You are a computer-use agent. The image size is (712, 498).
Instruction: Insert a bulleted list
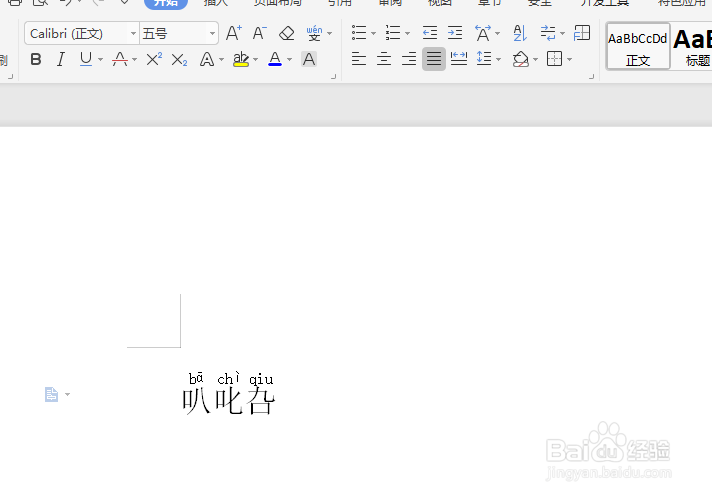coord(359,33)
